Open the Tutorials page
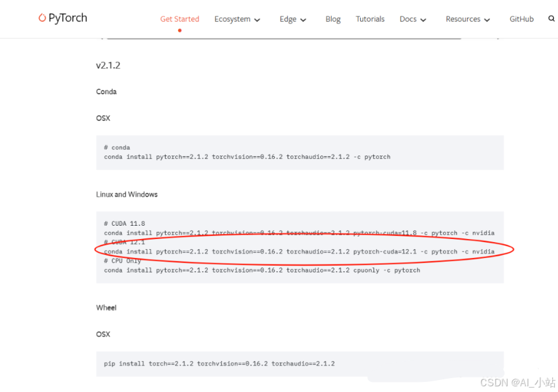 tap(370, 19)
